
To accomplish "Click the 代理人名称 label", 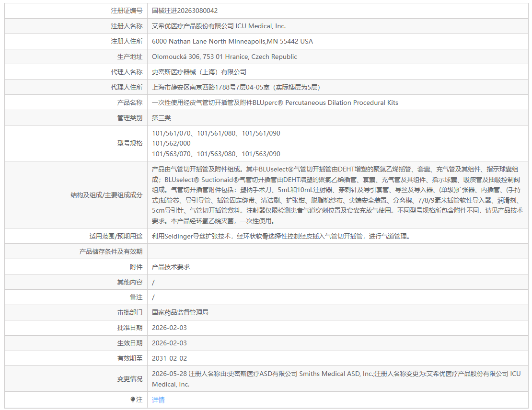I will (127, 72).
